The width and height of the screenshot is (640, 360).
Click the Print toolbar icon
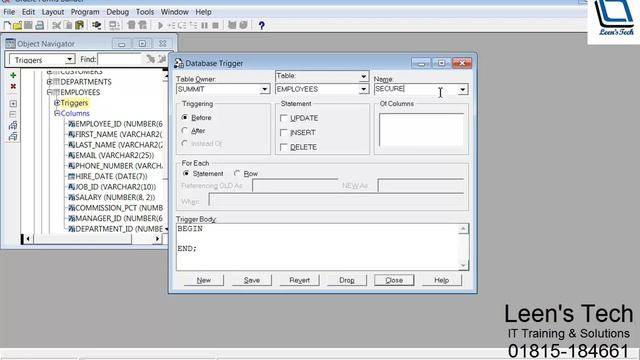click(x=40, y=25)
